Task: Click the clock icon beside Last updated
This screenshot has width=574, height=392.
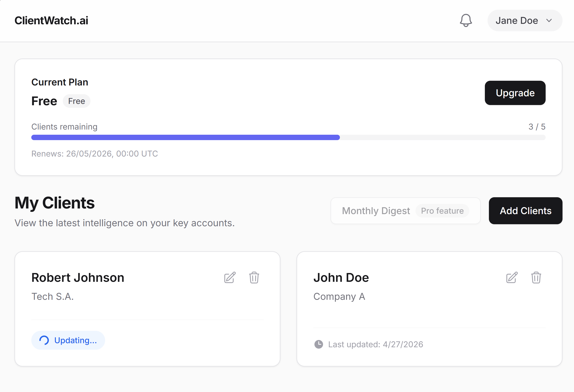Action: pos(319,344)
